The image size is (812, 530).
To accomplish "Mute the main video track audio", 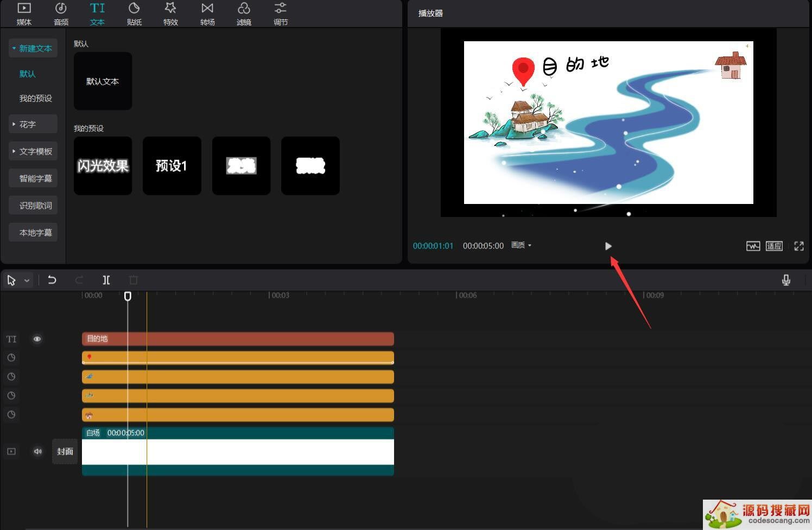I will (x=37, y=451).
